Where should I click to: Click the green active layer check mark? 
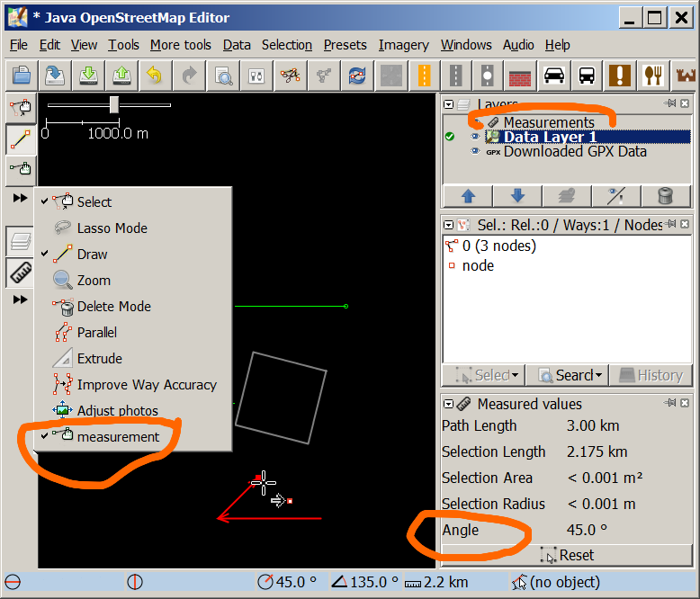450,137
